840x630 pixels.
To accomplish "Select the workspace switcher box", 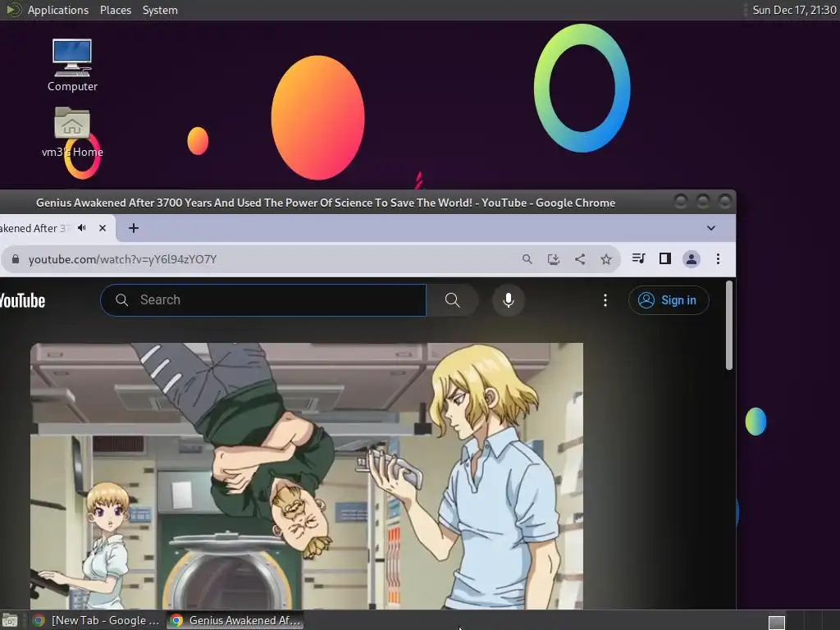I will tap(776, 622).
